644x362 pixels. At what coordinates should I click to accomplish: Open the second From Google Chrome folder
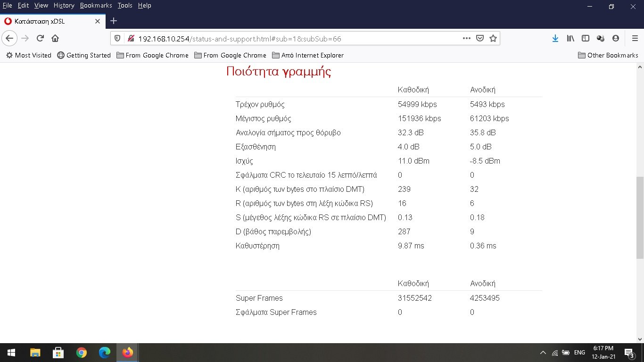tap(230, 55)
